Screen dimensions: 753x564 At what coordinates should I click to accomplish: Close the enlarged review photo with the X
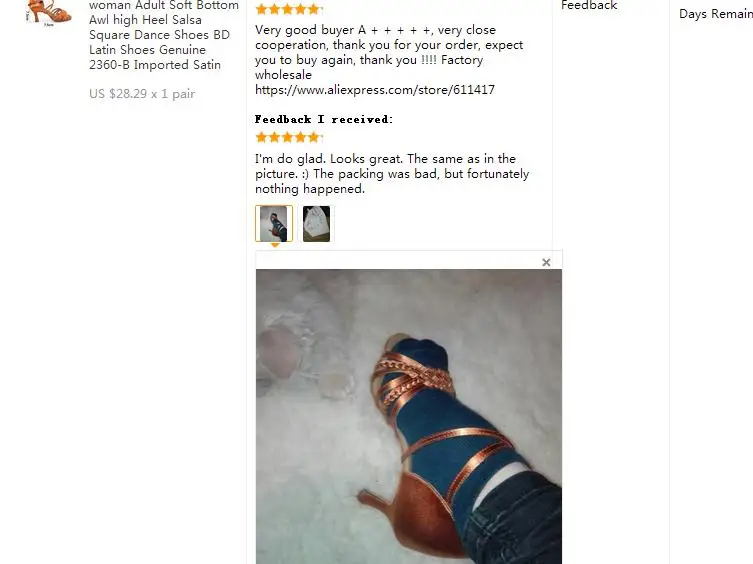click(x=546, y=262)
